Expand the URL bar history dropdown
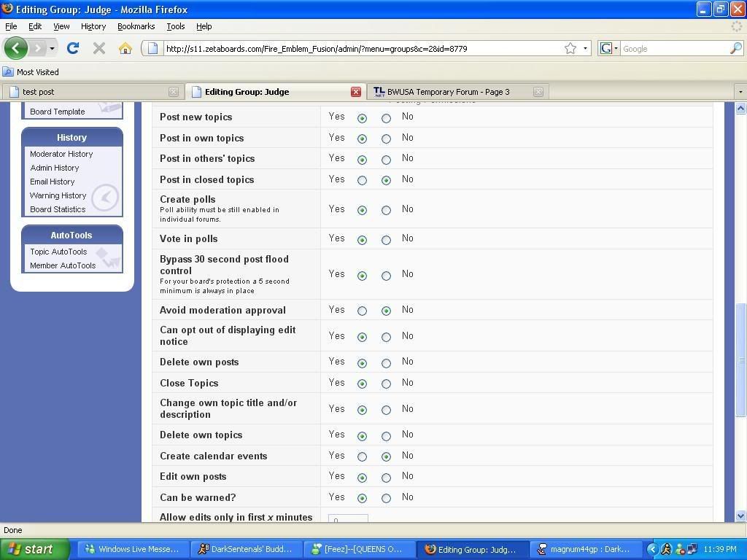Viewport: 747px width, 560px height. (585, 49)
